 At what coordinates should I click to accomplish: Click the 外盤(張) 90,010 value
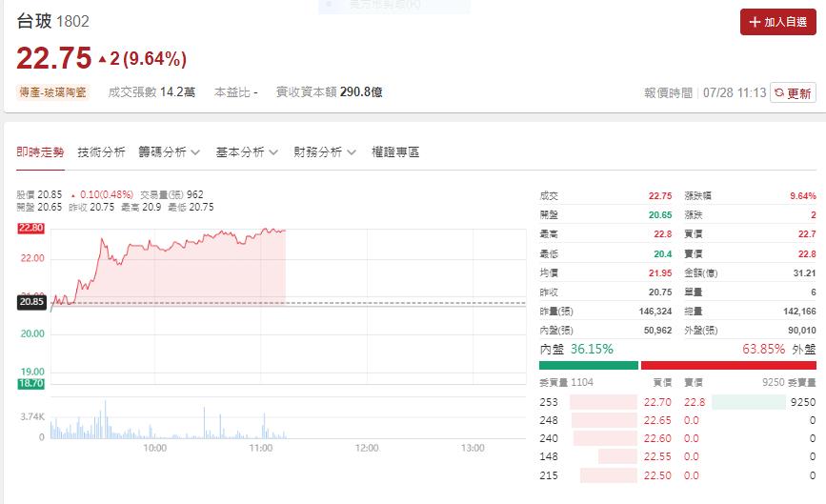point(802,331)
